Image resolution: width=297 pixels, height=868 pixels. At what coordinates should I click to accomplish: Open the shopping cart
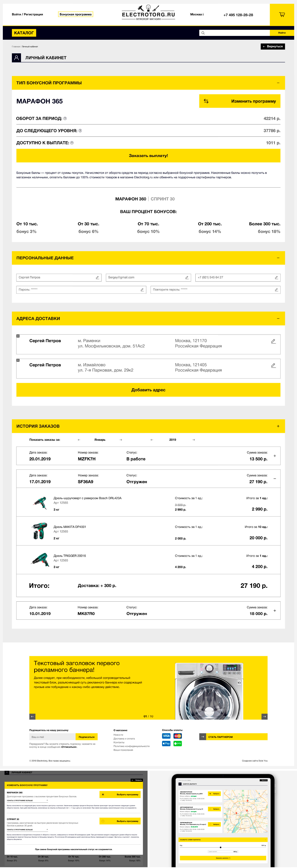click(282, 15)
